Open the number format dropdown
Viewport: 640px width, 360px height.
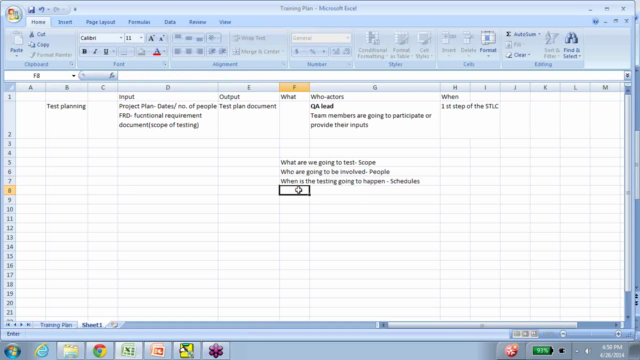(x=347, y=38)
